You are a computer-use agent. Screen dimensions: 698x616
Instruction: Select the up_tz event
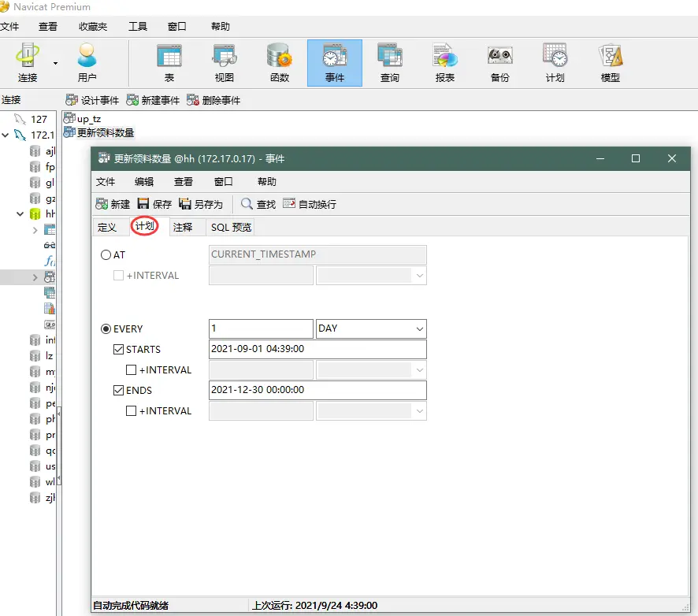tap(83, 119)
